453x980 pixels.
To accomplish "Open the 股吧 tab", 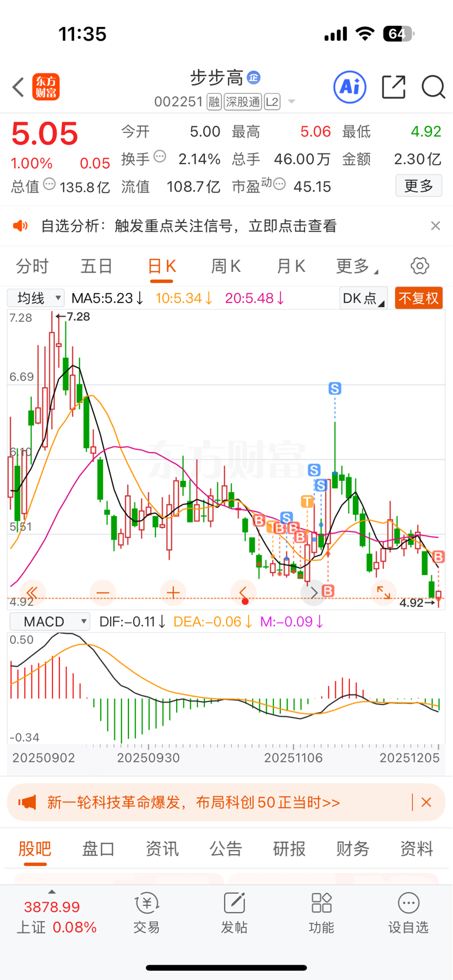I will [35, 849].
